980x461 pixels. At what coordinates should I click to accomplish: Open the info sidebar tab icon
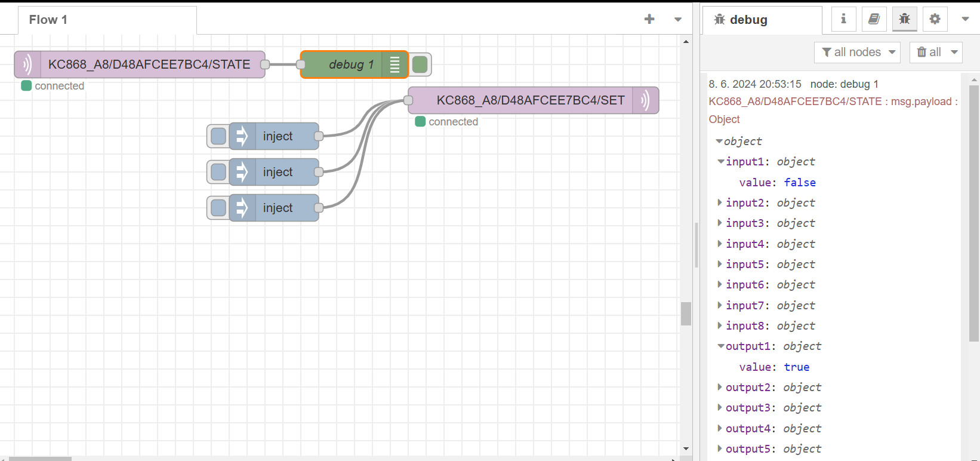coord(843,19)
